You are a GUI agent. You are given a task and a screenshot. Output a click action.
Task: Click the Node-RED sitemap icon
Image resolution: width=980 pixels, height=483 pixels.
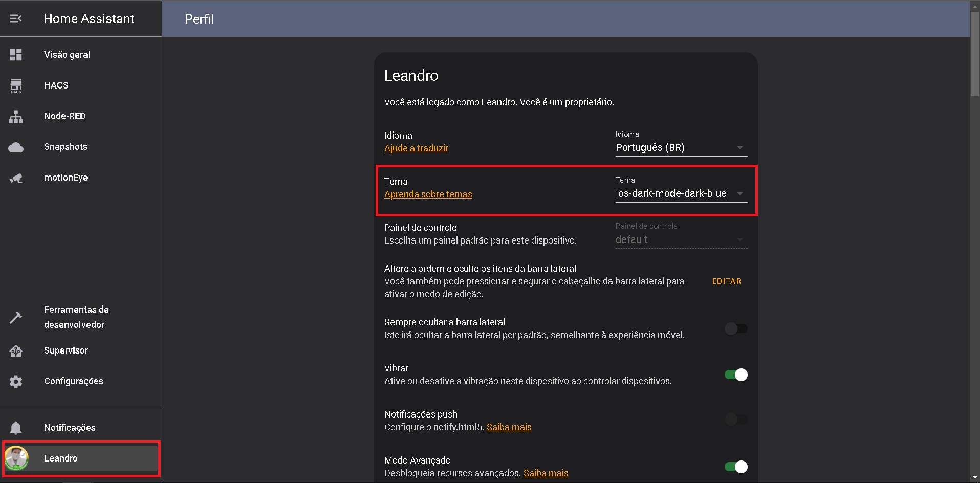pos(16,116)
